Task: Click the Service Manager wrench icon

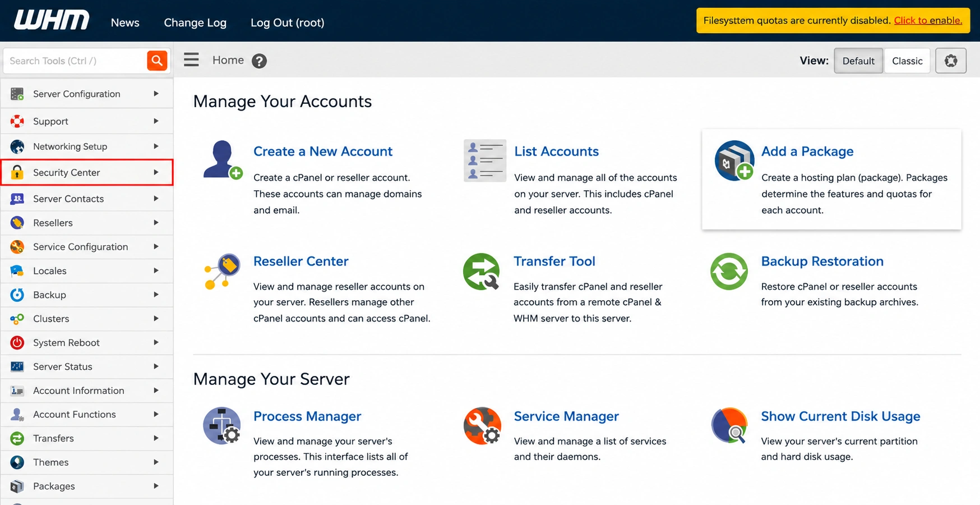Action: pos(483,426)
